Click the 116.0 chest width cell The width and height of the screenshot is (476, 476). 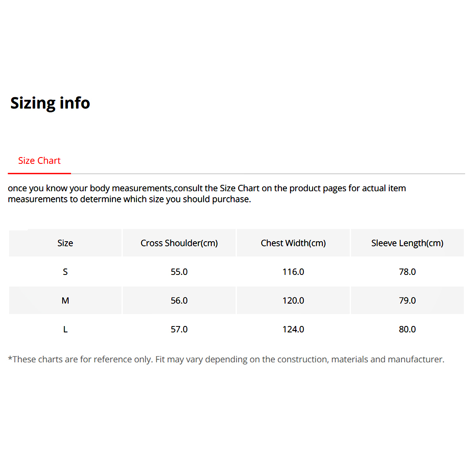(293, 272)
